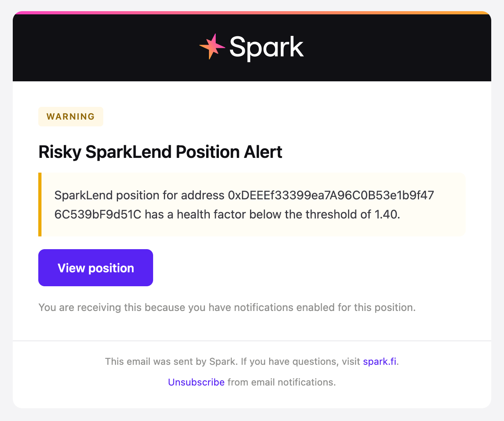Click the Unsubscribe link
The width and height of the screenshot is (504, 421).
pos(196,382)
